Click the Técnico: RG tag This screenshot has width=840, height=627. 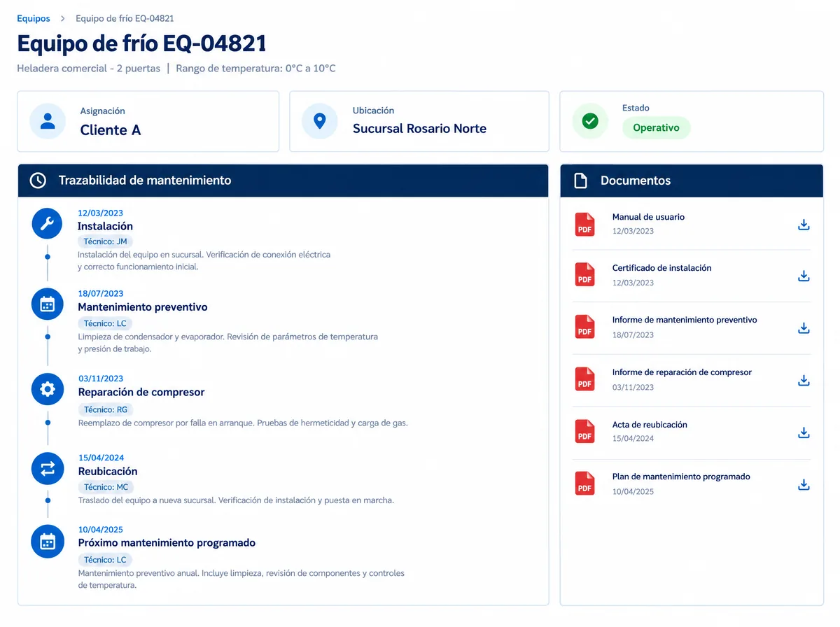106,409
